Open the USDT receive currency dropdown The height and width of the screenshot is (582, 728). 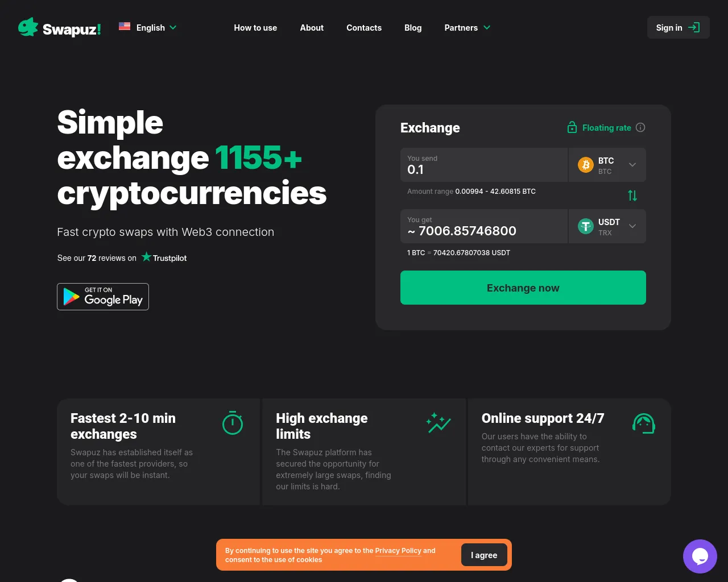click(x=607, y=226)
